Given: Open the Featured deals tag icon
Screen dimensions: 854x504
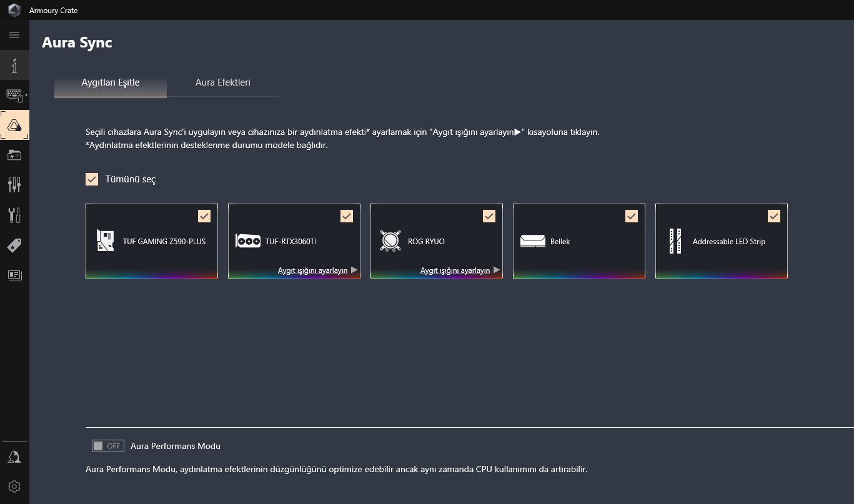Looking at the screenshot, I should coord(14,245).
